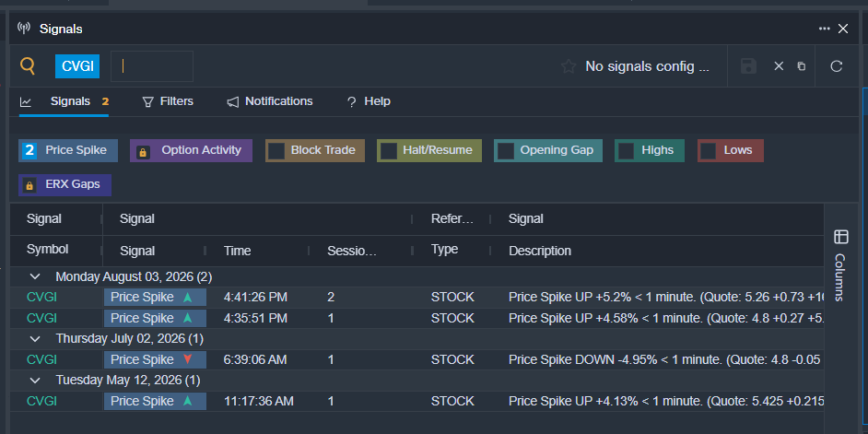Click the up arrow on 4:41:26 PM spike
868x434 pixels.
[x=188, y=298]
